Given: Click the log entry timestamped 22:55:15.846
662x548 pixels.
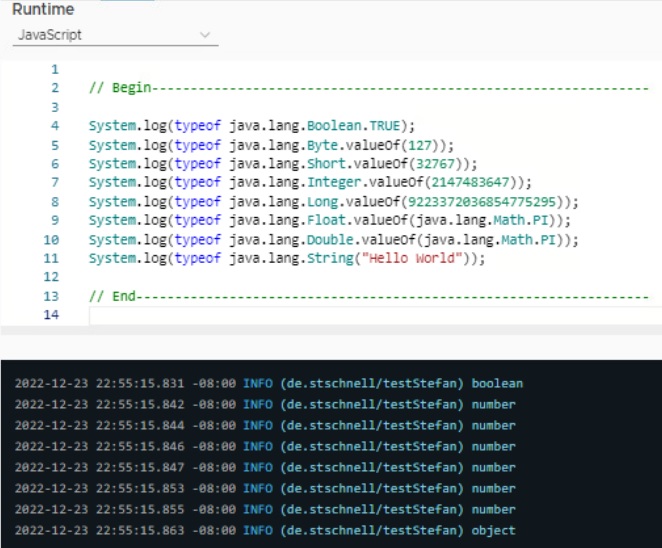Looking at the screenshot, I should pos(265,447).
